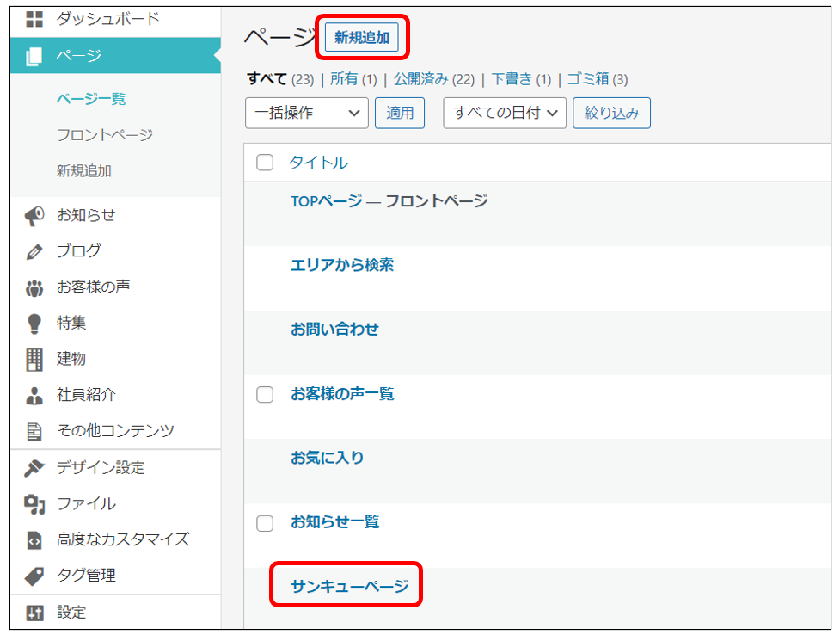Viewport: 840px width, 641px height.
Task: Click the building icon for 建物
Action: [34, 359]
